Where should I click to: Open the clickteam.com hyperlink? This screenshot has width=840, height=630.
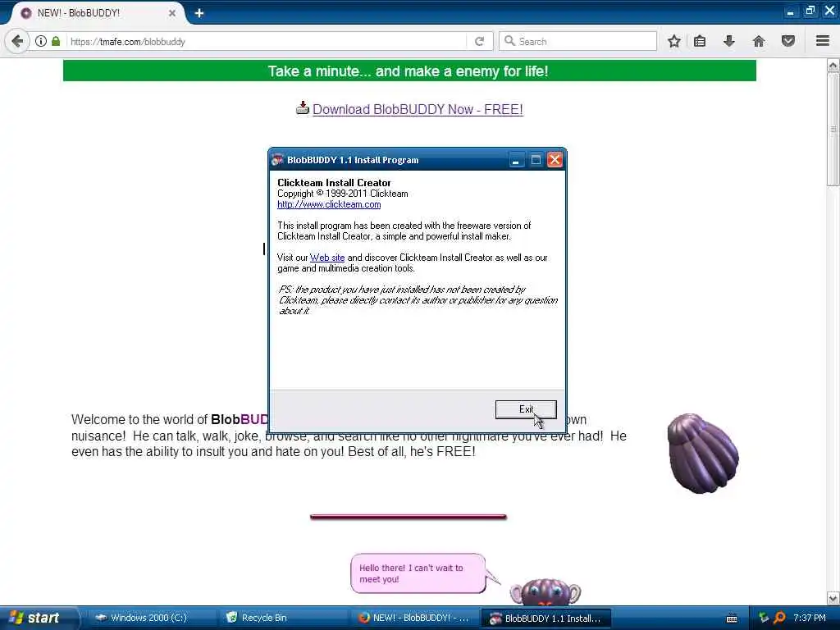[329, 204]
